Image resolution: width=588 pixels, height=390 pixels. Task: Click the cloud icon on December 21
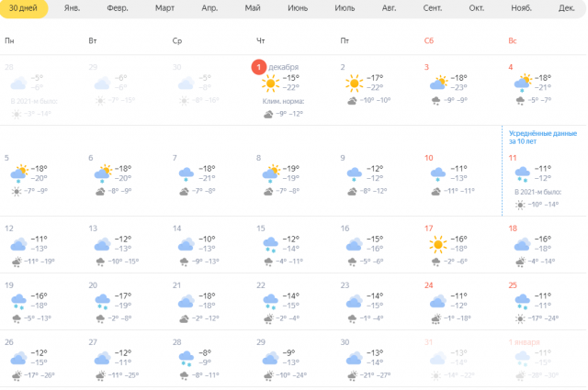point(187,301)
